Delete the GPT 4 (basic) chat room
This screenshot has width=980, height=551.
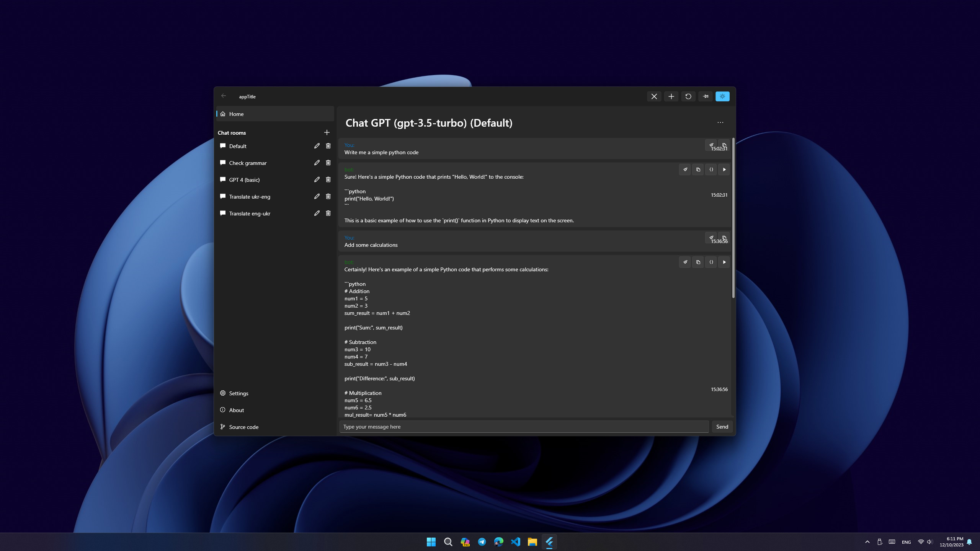tap(328, 179)
